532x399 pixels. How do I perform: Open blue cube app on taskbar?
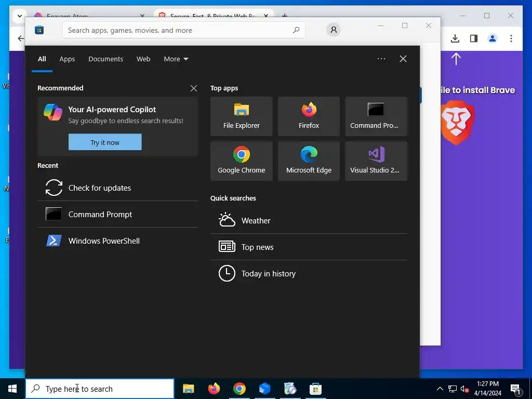tap(264, 389)
